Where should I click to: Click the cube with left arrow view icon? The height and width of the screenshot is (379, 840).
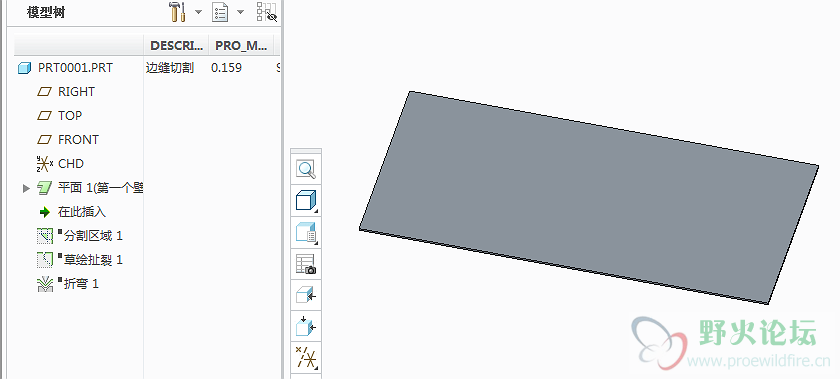(x=306, y=295)
